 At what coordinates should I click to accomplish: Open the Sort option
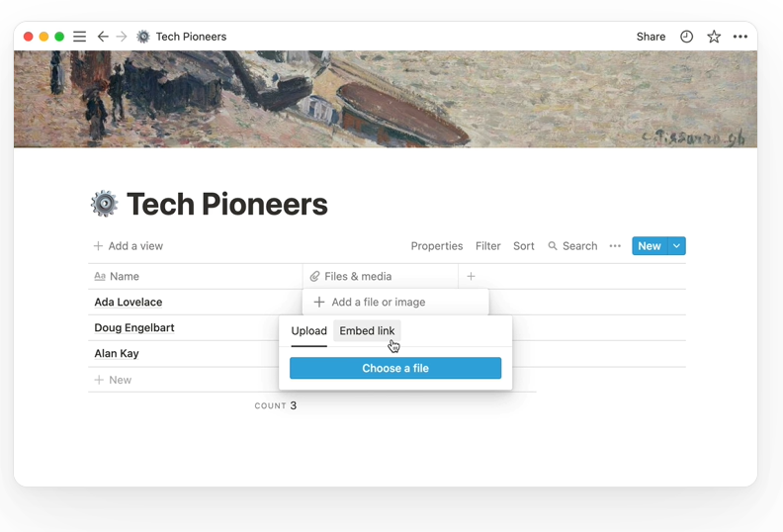pos(524,246)
